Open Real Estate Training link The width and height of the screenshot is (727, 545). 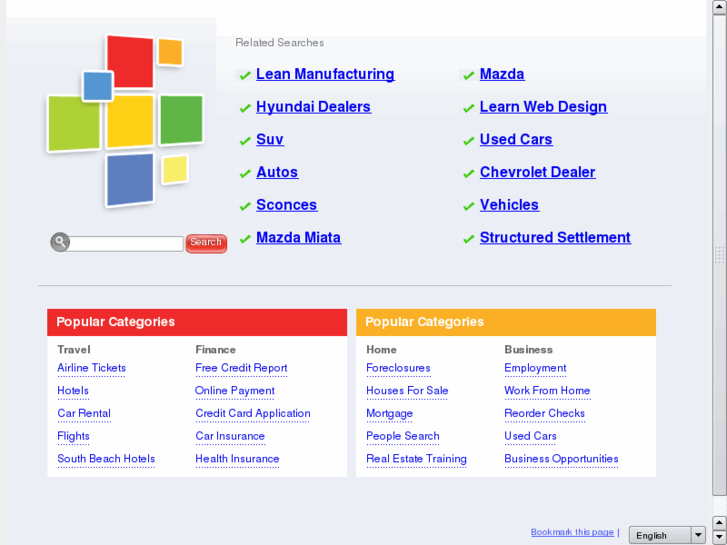(416, 459)
